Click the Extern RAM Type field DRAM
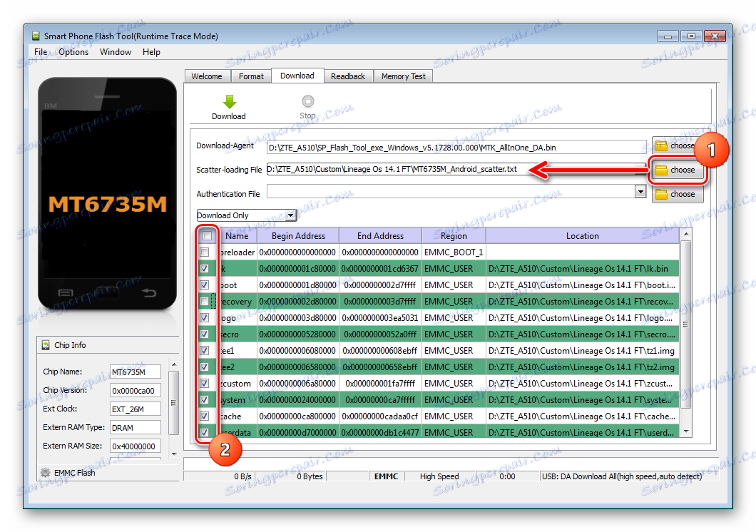Image resolution: width=756 pixels, height=532 pixels. (135, 428)
